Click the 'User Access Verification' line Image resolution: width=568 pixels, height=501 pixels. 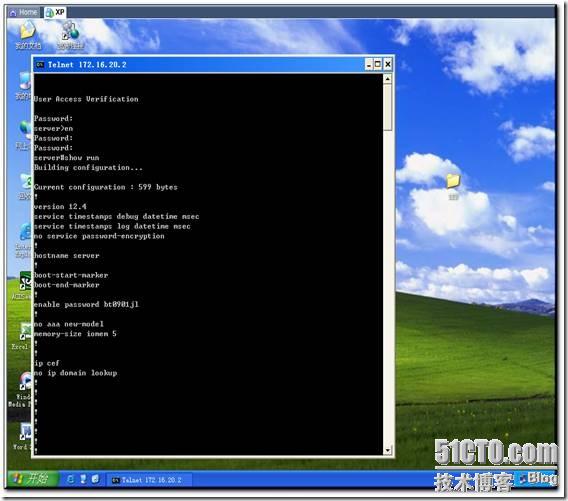(86, 99)
